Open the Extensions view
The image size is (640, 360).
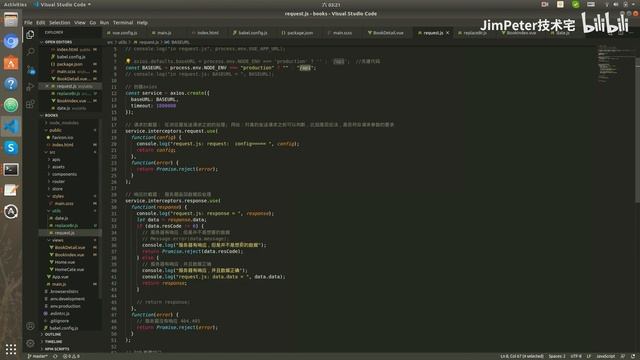pyautogui.click(x=30, y=104)
